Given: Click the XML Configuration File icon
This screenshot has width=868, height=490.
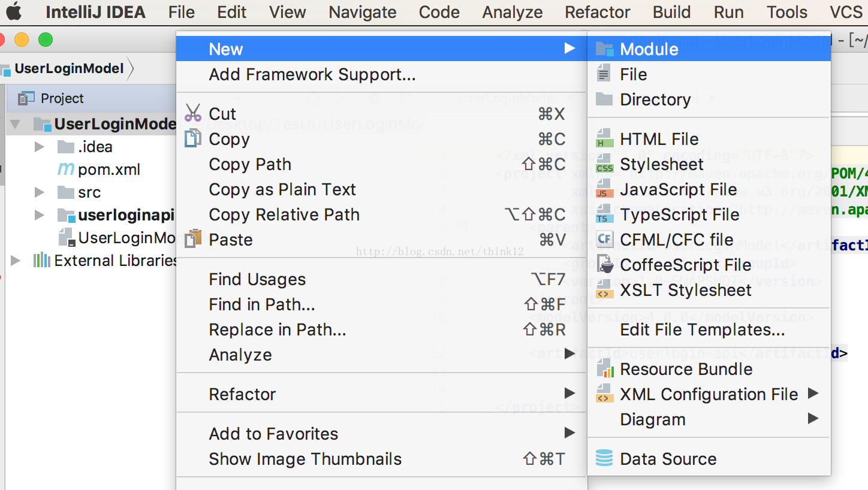Looking at the screenshot, I should click(x=604, y=394).
